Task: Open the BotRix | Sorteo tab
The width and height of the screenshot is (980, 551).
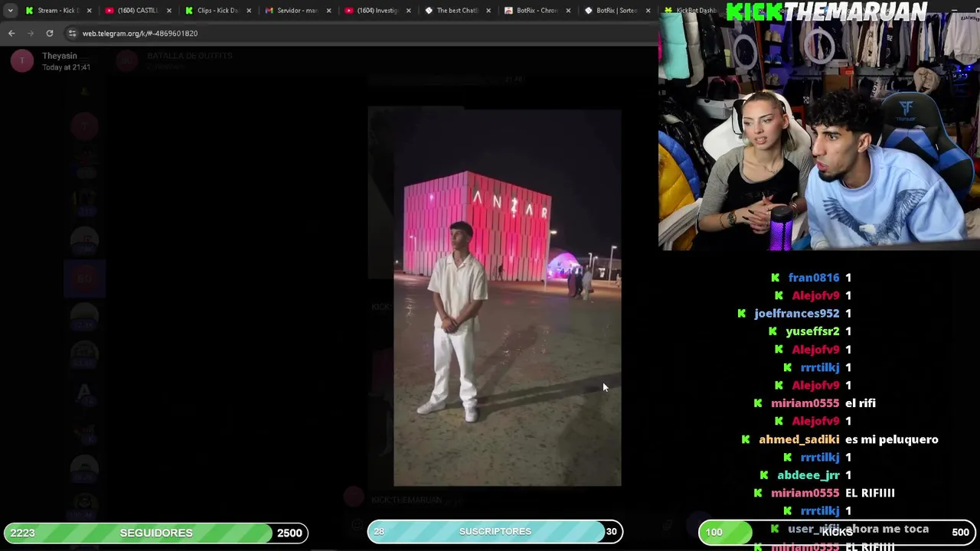Action: click(616, 11)
